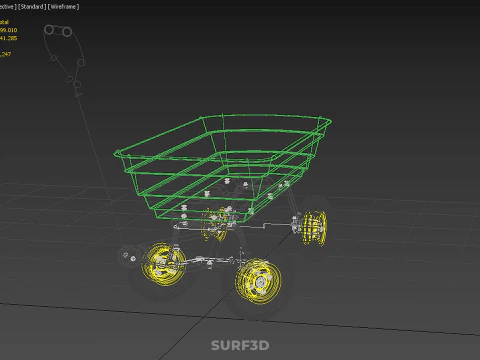Select the green cart tub wireframe object
The image size is (480, 360).
coord(223,167)
